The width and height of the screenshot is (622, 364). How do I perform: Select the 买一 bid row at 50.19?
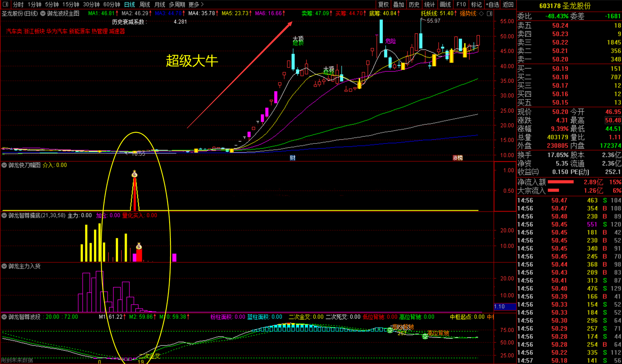[x=569, y=69]
